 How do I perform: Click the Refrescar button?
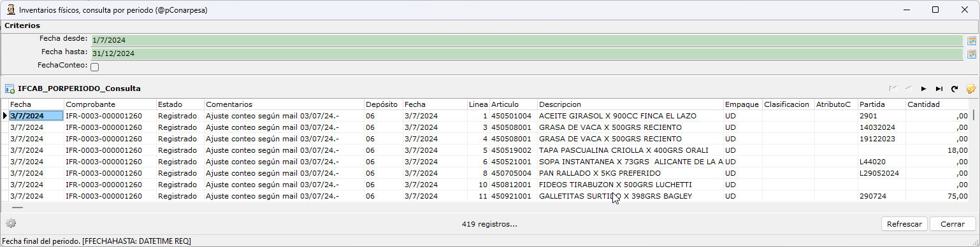(x=904, y=224)
